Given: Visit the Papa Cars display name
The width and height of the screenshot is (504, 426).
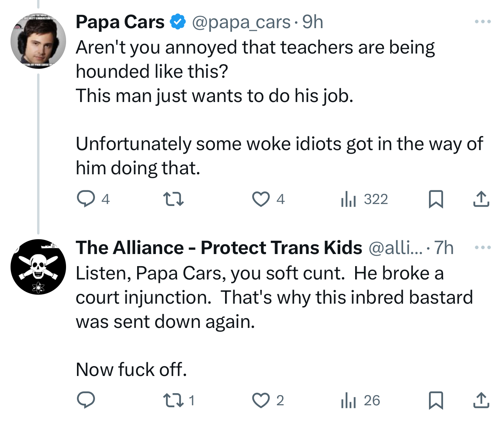Looking at the screenshot, I should click(x=120, y=22).
